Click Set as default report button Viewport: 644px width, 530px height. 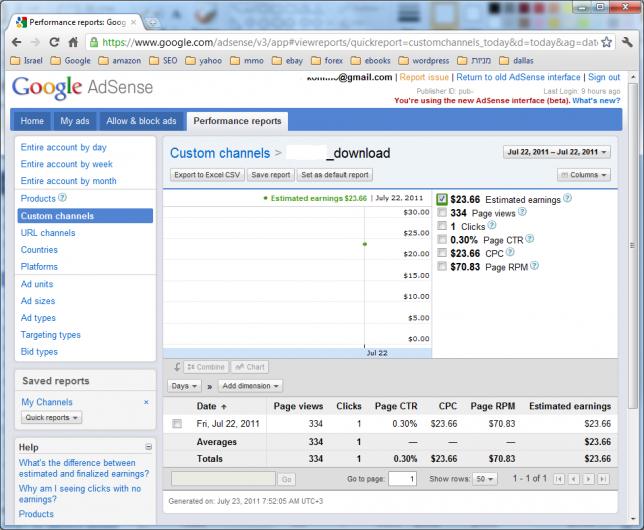pos(335,175)
